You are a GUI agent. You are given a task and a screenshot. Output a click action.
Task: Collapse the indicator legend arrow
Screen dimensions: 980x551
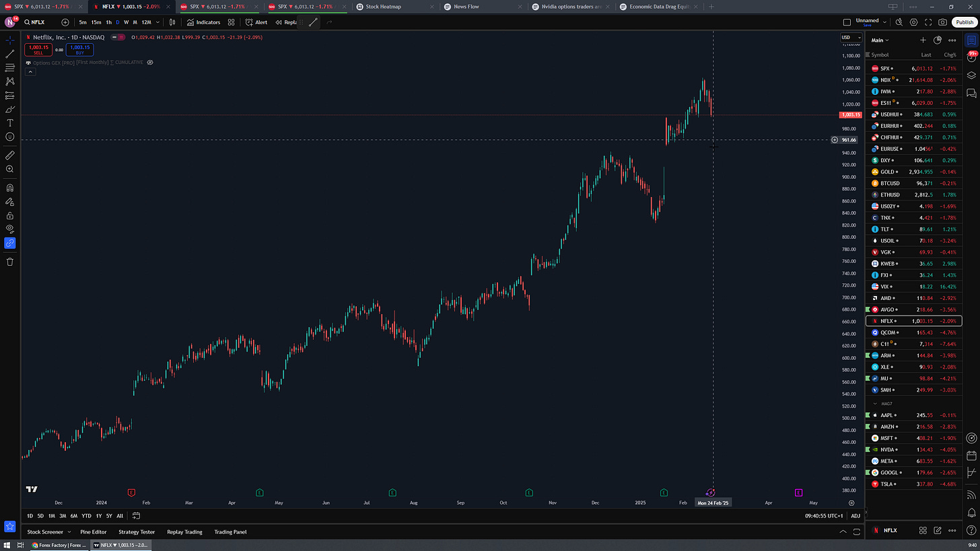point(30,71)
